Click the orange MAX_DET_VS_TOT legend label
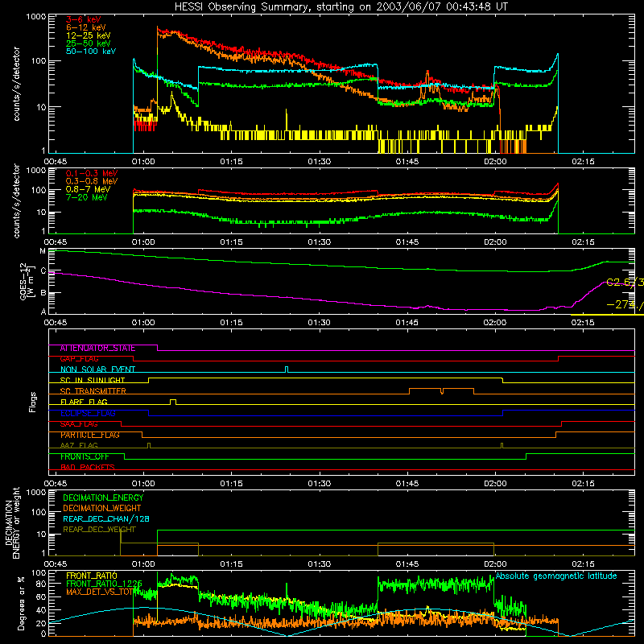644x644 pixels. 99,592
